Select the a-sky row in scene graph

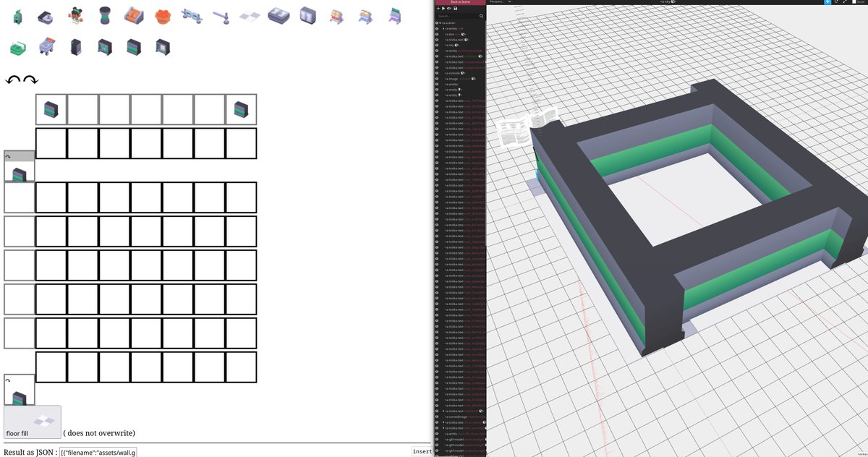click(461, 45)
